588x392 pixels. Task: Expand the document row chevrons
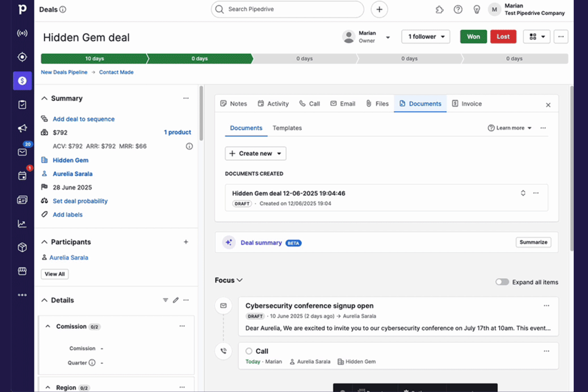pyautogui.click(x=523, y=193)
